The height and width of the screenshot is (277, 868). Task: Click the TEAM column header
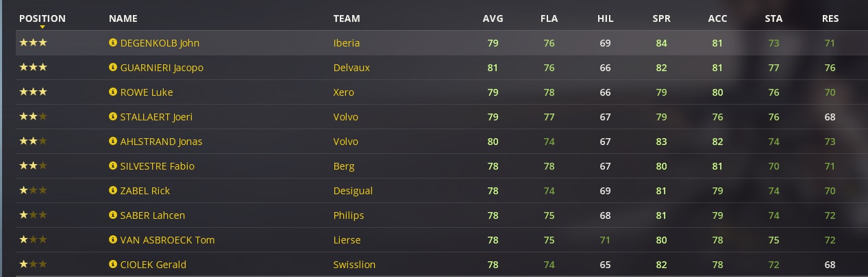(347, 18)
